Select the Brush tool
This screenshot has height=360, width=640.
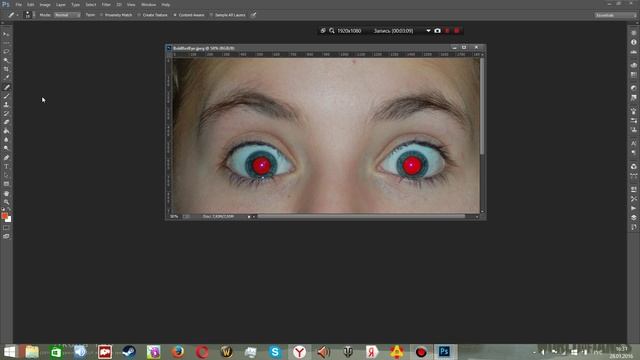coord(6,96)
